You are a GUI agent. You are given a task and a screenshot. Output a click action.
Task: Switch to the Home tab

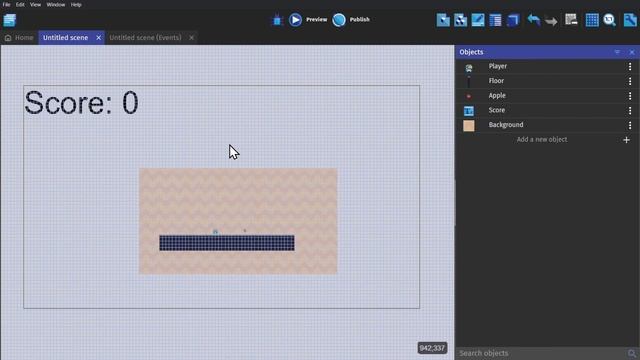pos(19,38)
